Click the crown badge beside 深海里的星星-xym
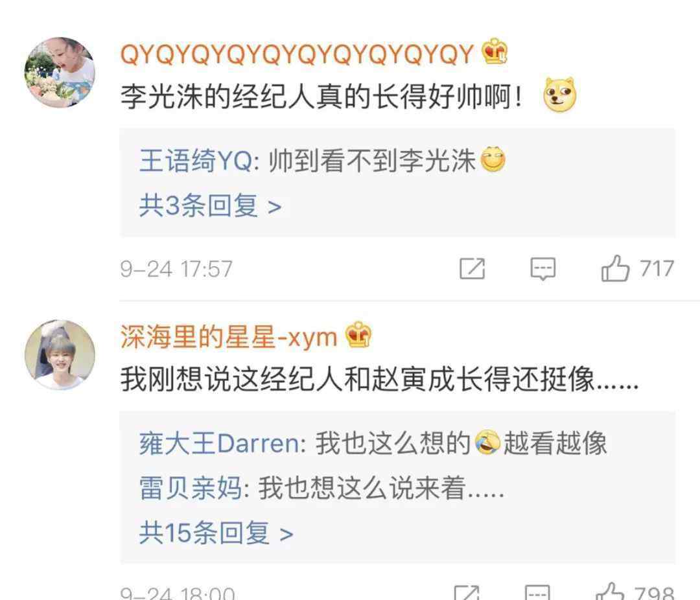 pyautogui.click(x=358, y=335)
